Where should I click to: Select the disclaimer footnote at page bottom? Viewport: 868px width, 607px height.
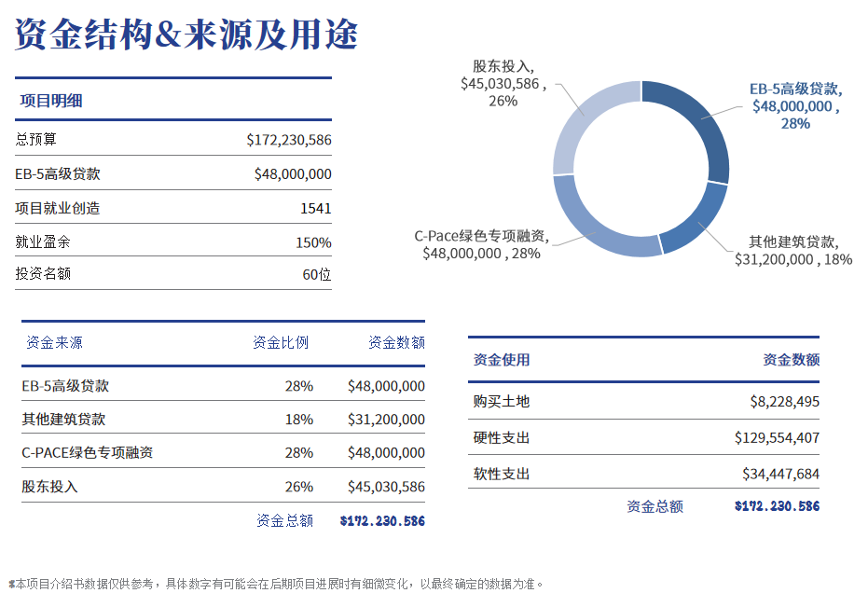tap(276, 585)
